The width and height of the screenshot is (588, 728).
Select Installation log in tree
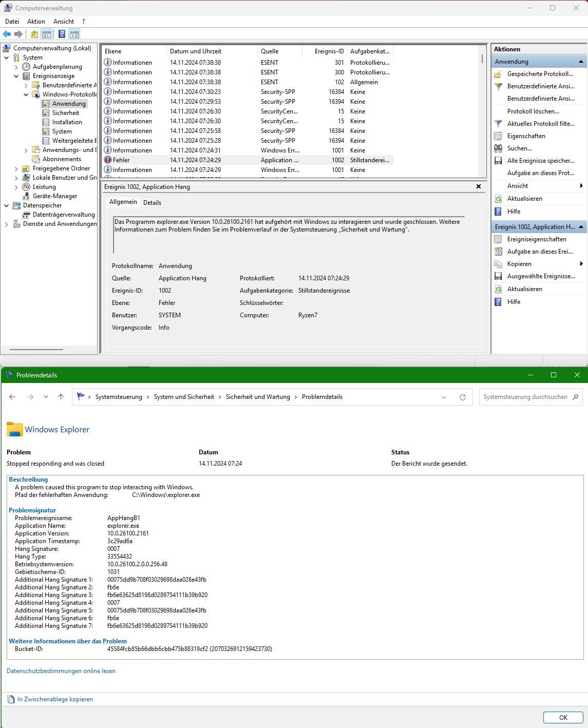tap(67, 122)
